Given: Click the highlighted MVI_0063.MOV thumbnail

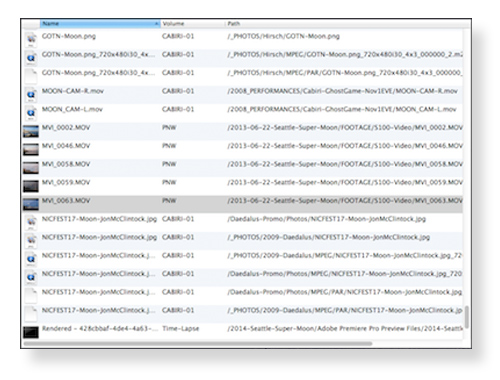Looking at the screenshot, I should point(31,204).
